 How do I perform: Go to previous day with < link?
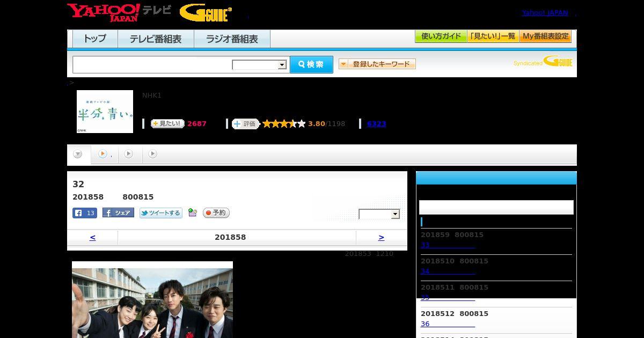pyautogui.click(x=92, y=237)
